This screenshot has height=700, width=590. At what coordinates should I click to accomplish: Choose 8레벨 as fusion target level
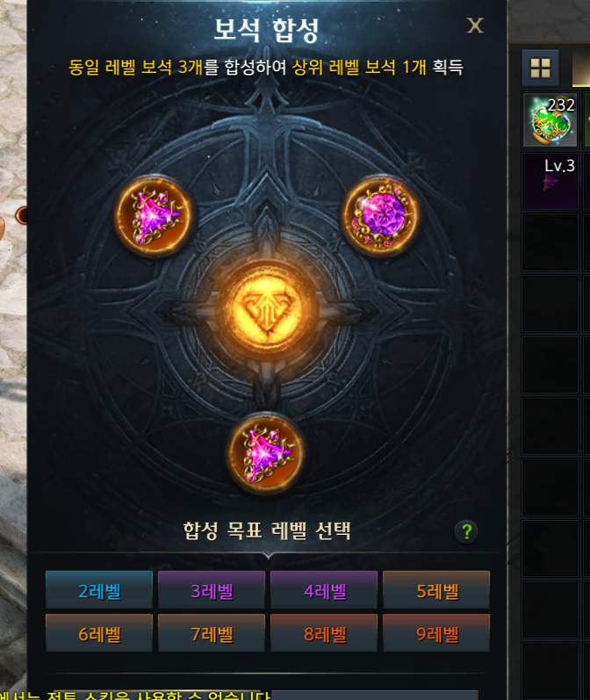[324, 633]
